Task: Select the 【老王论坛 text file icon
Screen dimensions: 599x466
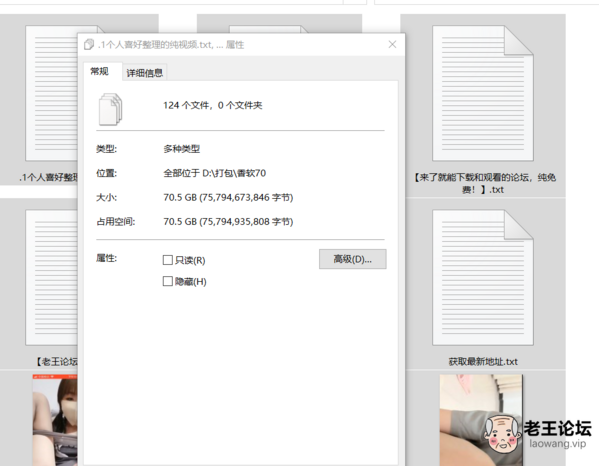Action: (52, 277)
